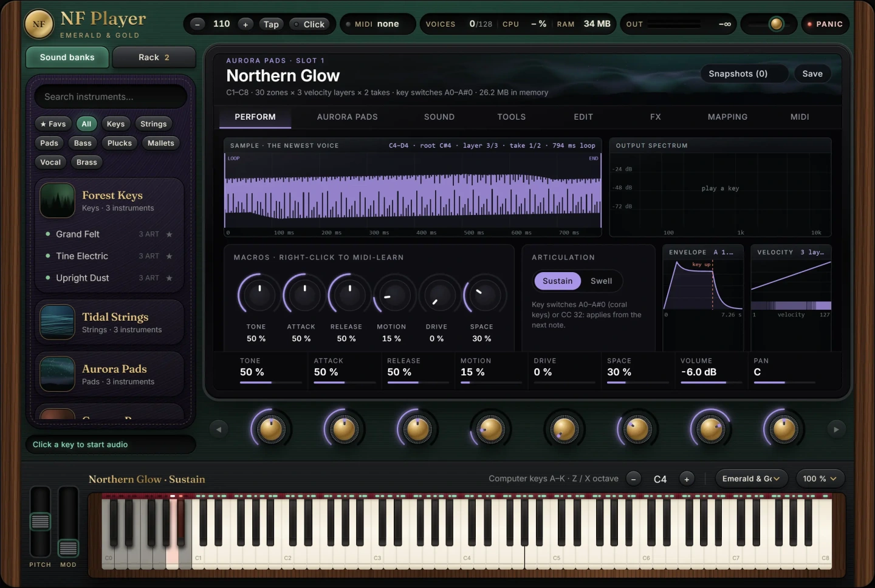Click the MOD wheel
The width and height of the screenshot is (875, 588).
(x=68, y=522)
